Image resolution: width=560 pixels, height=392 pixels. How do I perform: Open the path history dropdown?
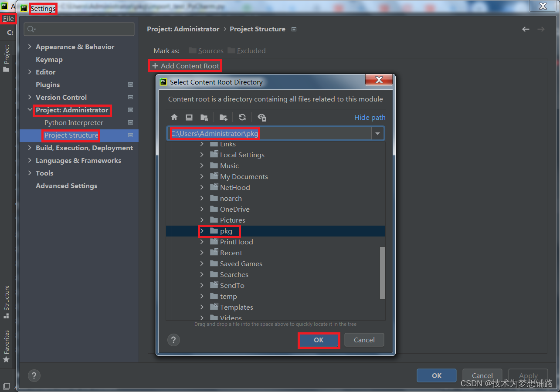377,134
